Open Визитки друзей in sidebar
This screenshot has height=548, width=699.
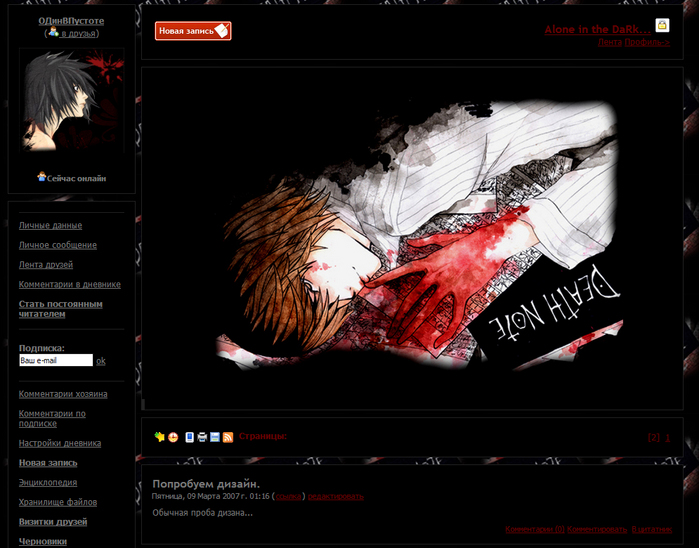point(53,521)
